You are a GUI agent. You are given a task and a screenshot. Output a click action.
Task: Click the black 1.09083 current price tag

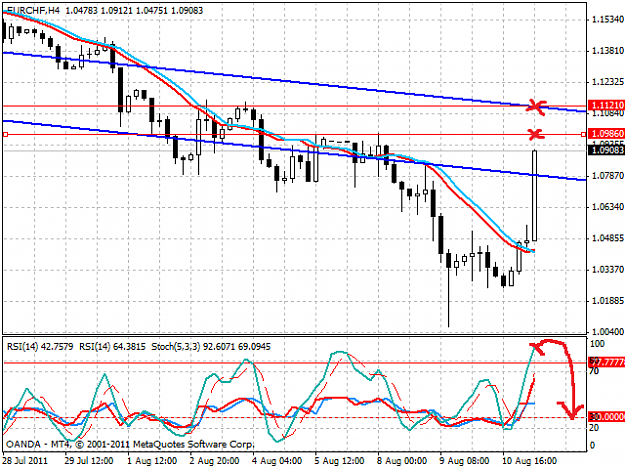607,150
